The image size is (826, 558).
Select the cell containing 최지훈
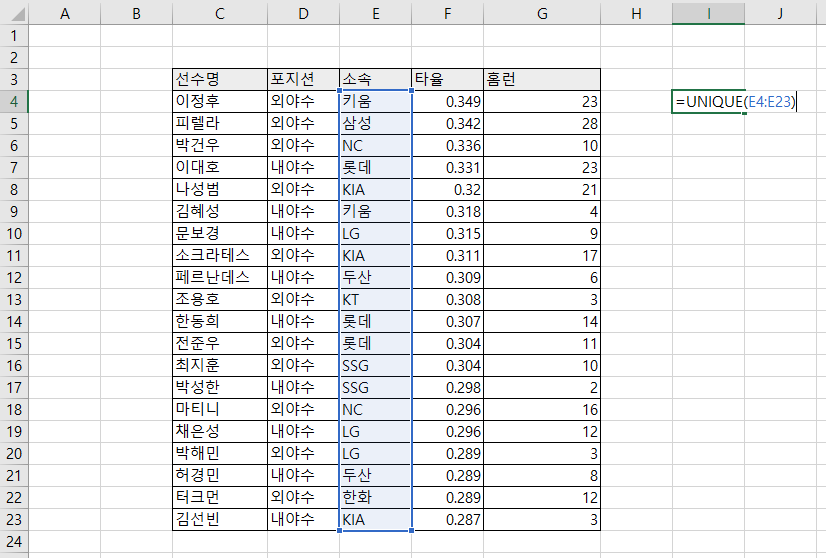pyautogui.click(x=220, y=366)
